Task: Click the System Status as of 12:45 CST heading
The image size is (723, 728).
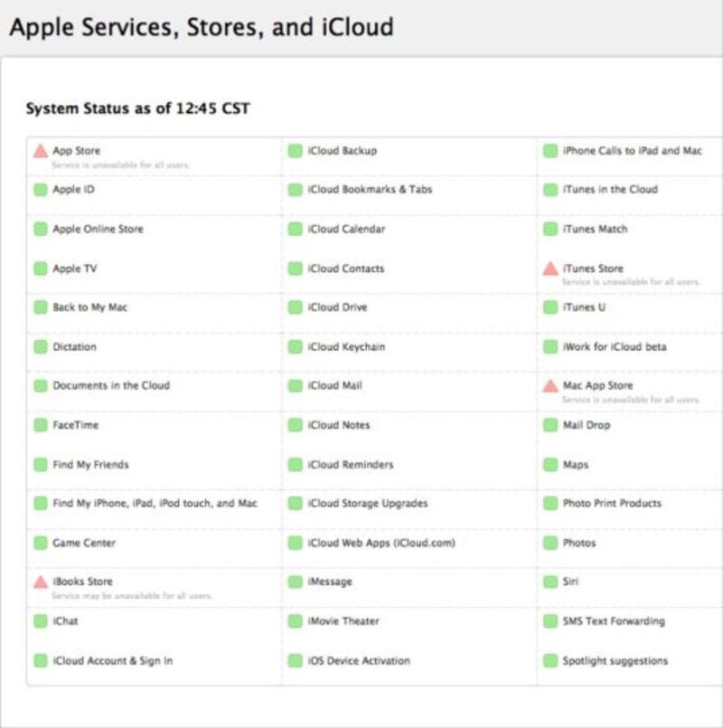Action: pos(138,109)
